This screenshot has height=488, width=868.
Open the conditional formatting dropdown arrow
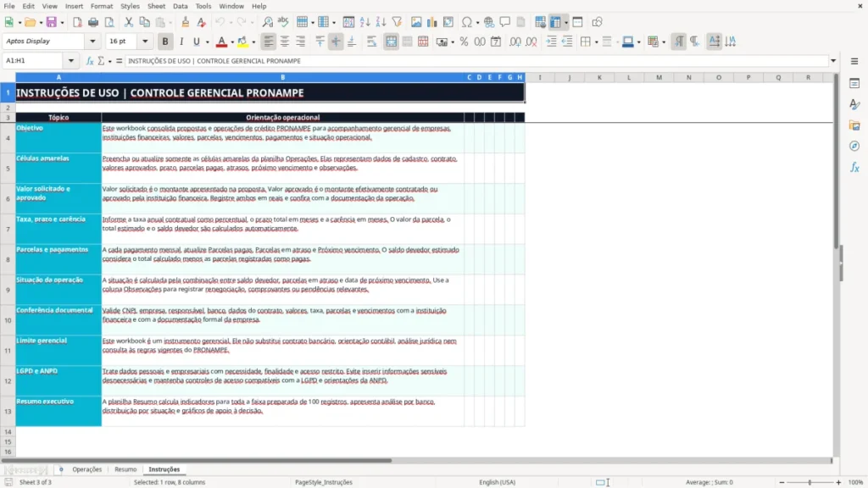point(664,42)
